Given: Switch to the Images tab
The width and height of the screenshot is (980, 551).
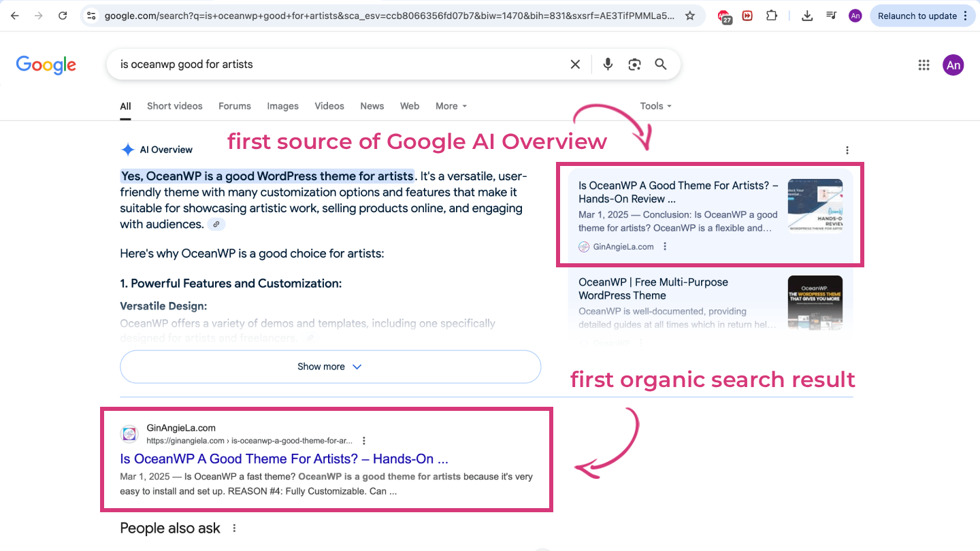Looking at the screenshot, I should pos(282,106).
